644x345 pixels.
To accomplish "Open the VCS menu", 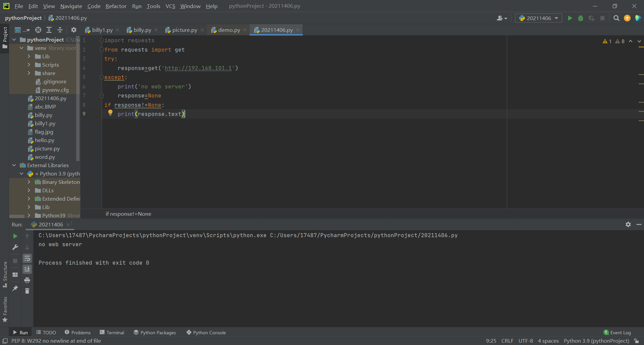I will (170, 6).
